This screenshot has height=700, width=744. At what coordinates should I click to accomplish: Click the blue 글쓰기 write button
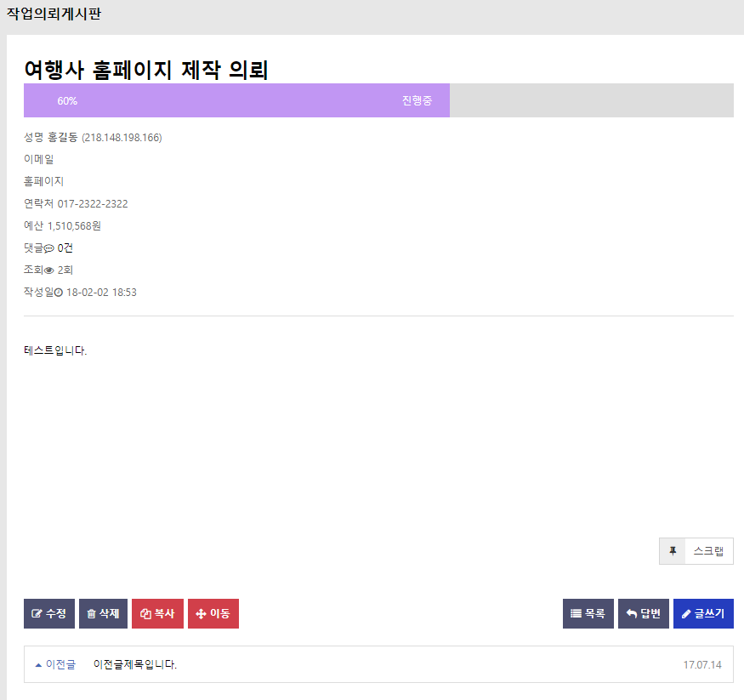coord(703,613)
